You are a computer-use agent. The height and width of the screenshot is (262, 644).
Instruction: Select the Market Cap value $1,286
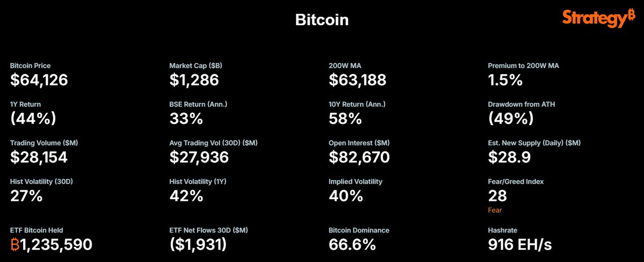point(194,81)
